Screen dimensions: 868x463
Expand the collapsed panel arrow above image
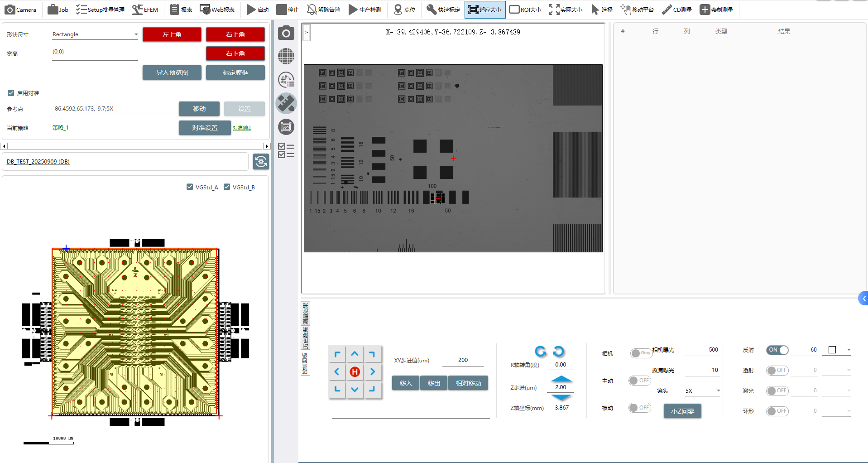pos(307,32)
